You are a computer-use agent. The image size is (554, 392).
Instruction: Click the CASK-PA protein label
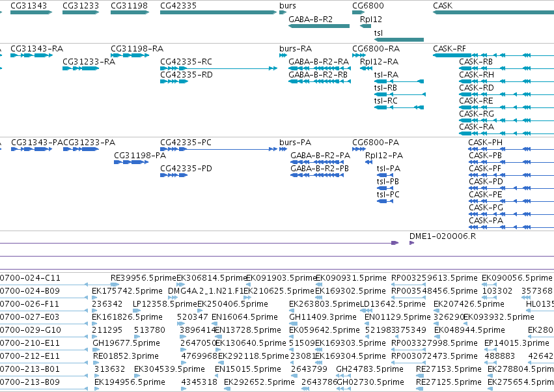pos(486,221)
